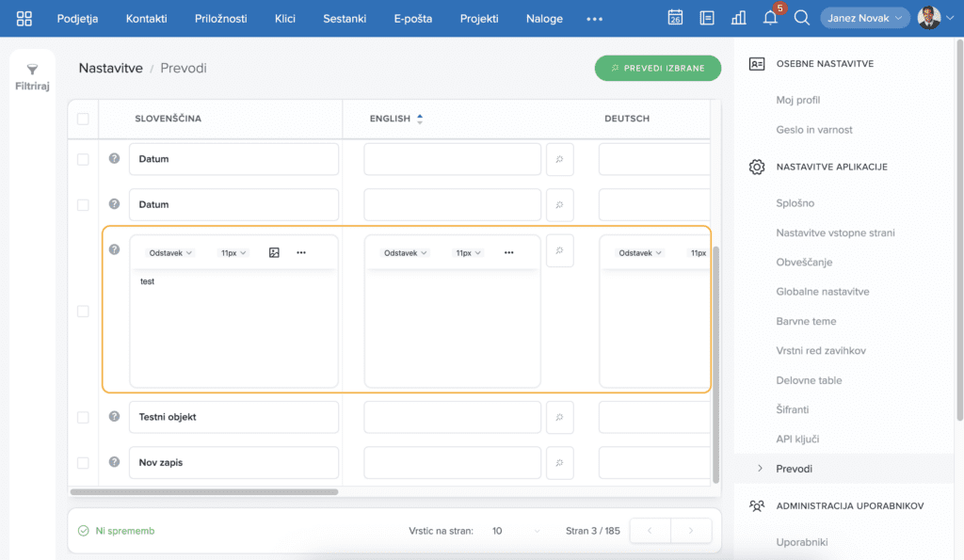The width and height of the screenshot is (964, 560).
Task: Open the Kontakti menu item
Action: pos(149,19)
